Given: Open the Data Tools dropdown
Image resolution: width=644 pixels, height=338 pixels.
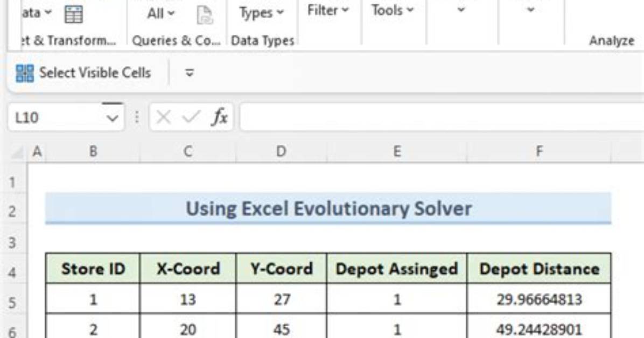Looking at the screenshot, I should [392, 10].
